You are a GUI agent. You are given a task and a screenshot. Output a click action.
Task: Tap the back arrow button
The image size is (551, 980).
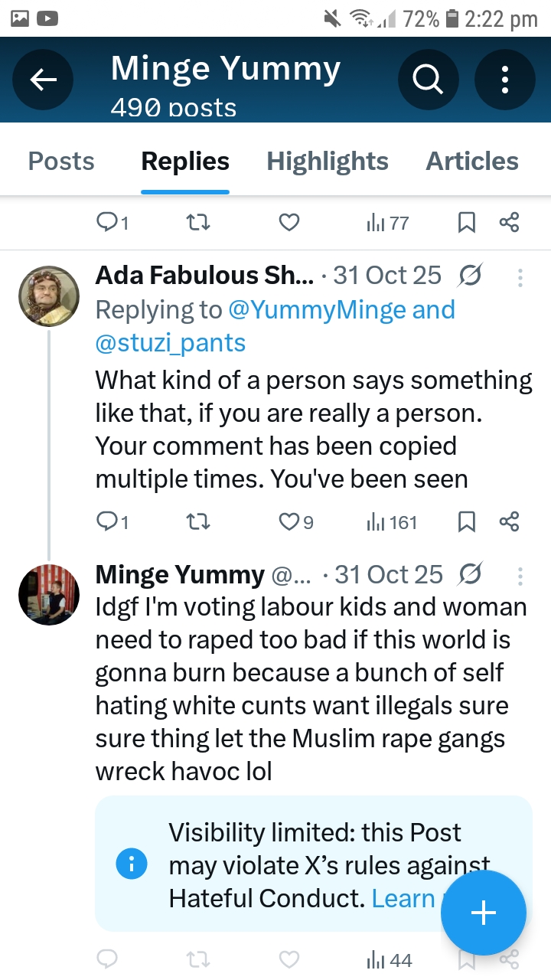[x=44, y=79]
